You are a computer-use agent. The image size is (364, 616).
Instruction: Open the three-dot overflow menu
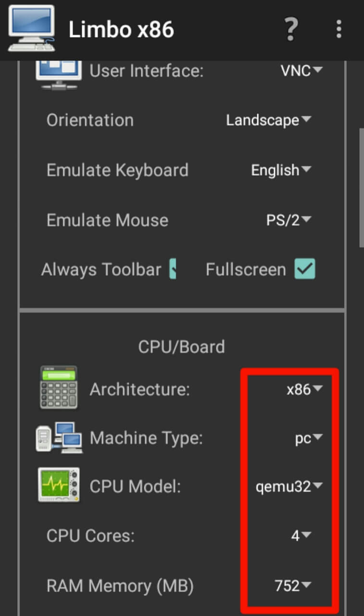339,29
